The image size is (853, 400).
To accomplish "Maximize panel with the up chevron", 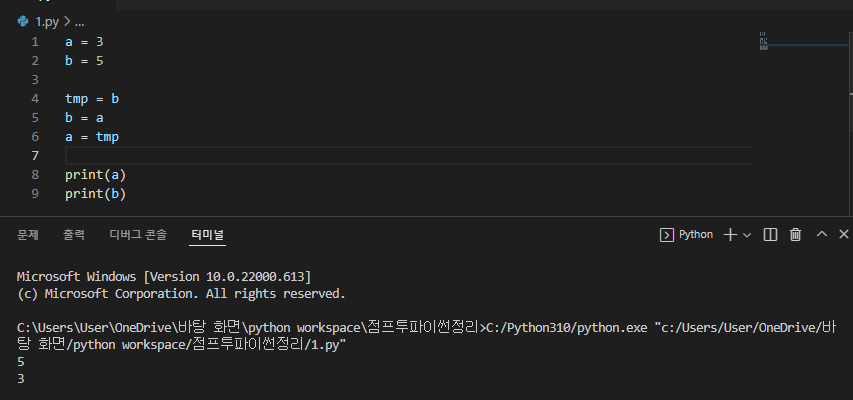I will [x=822, y=234].
